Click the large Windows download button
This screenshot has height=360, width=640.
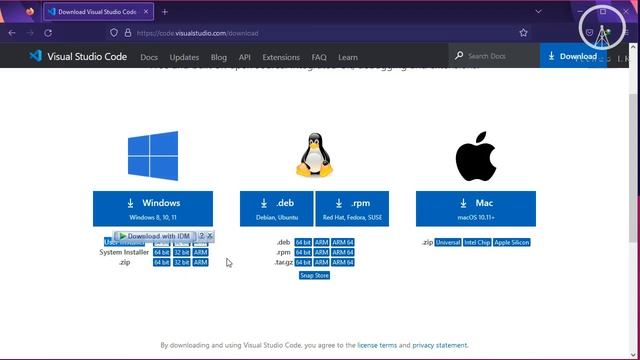153,209
